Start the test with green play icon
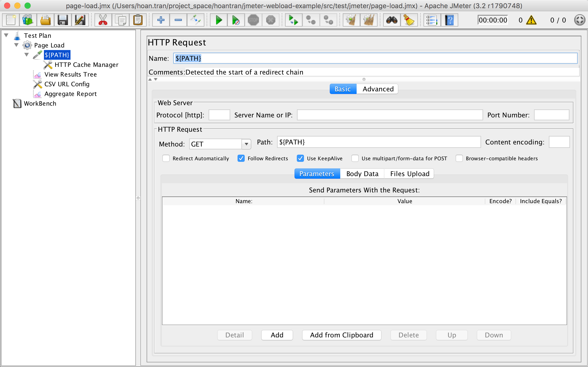588x367 pixels. (218, 20)
